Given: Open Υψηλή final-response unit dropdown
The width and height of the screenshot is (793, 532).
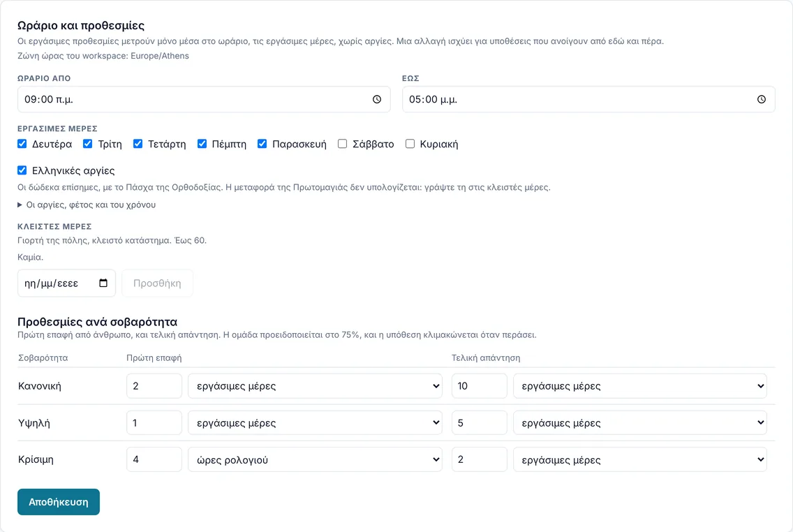Looking at the screenshot, I should [639, 423].
